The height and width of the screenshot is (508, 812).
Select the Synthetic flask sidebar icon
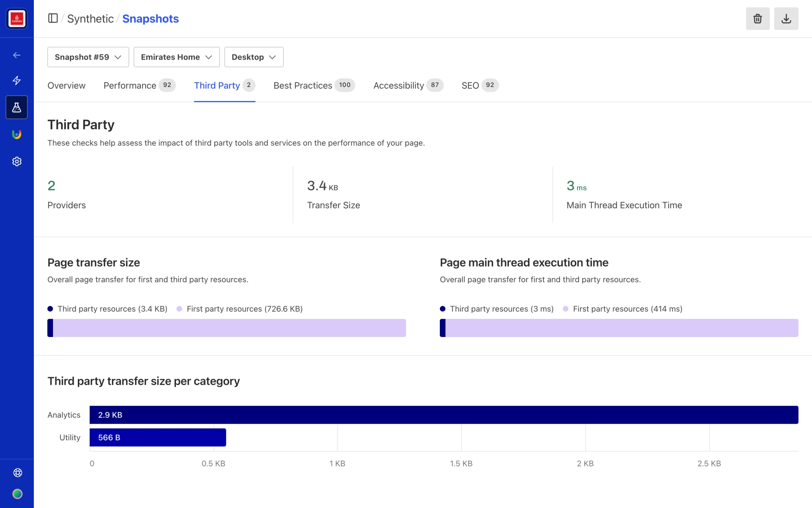coord(17,107)
